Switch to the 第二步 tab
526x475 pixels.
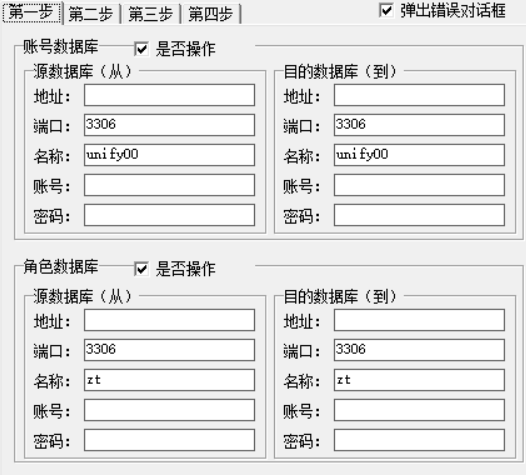coord(91,14)
